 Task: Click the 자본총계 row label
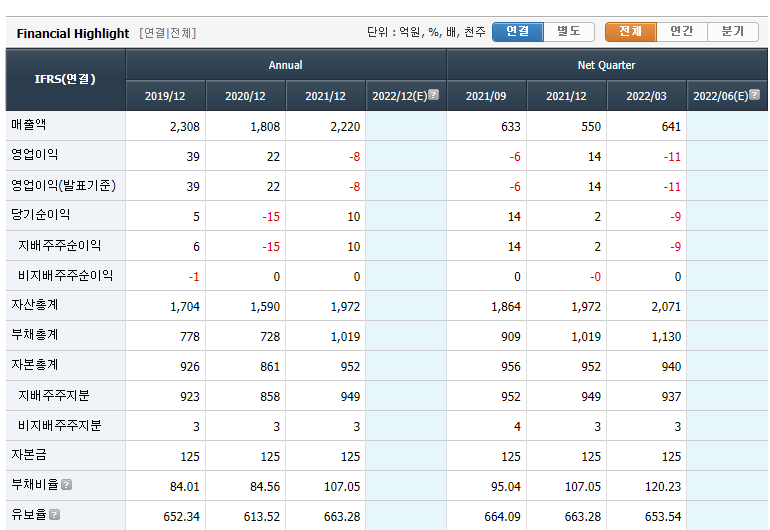[x=34, y=364]
